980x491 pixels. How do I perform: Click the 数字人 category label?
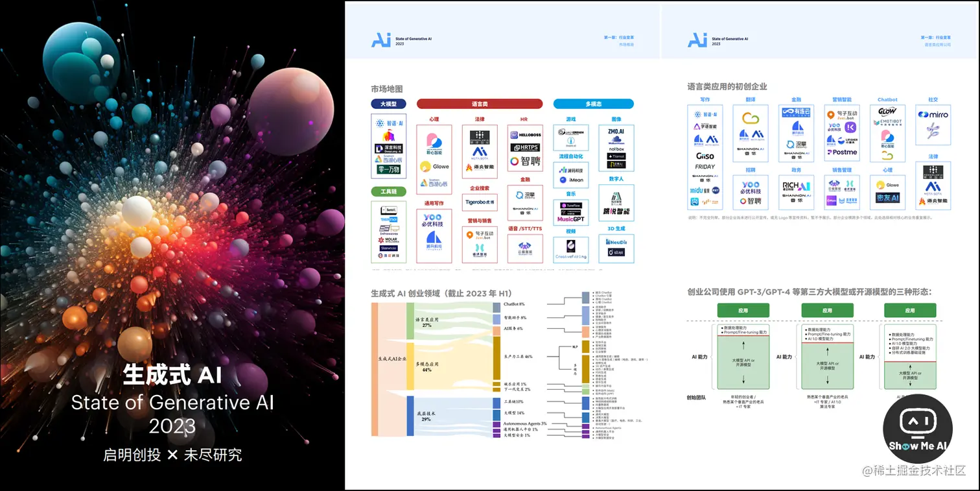616,179
